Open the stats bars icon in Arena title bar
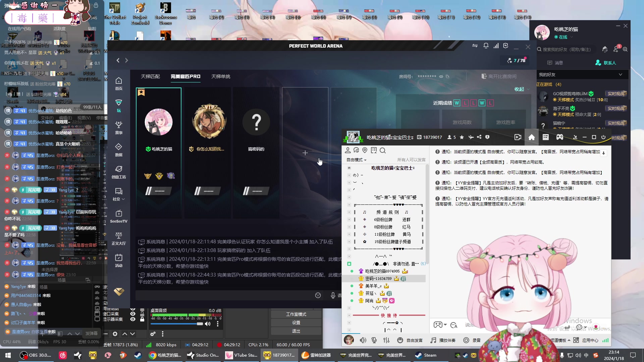Viewport: 644px width, 362px height. 496,46
